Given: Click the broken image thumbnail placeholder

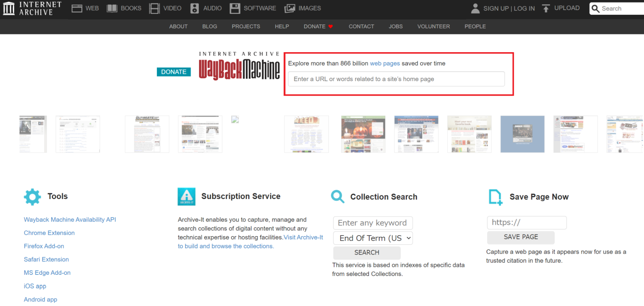Looking at the screenshot, I should click(x=235, y=120).
